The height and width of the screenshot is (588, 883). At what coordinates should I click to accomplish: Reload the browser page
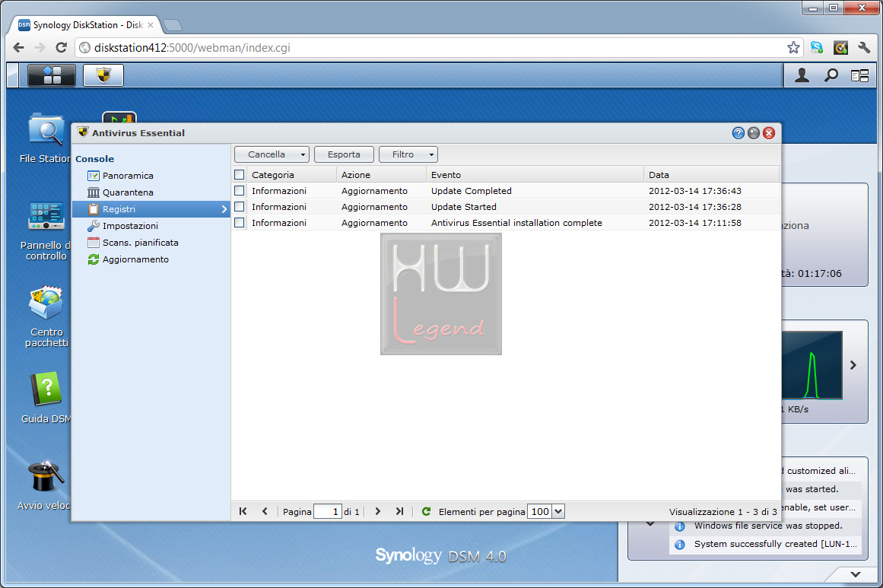point(62,48)
